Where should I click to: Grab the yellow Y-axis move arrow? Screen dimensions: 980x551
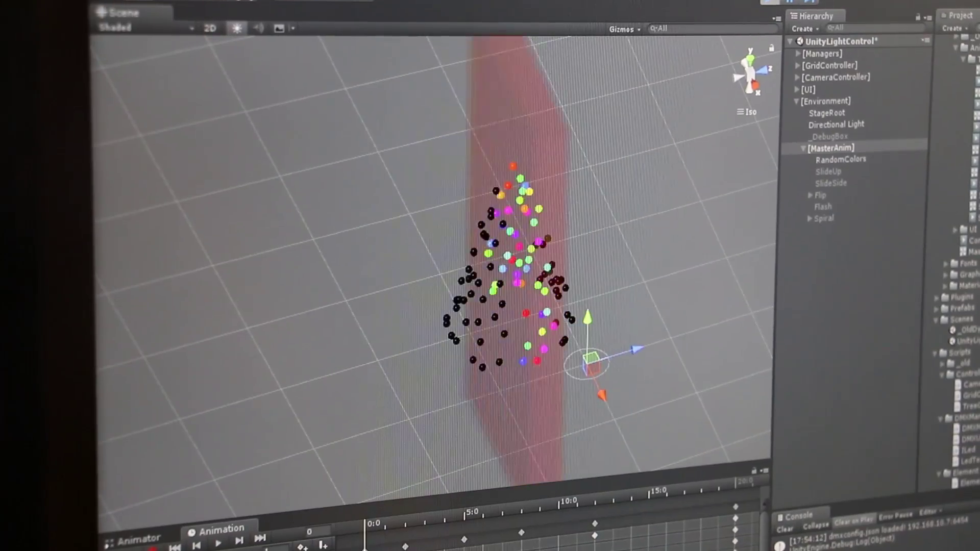coord(587,317)
